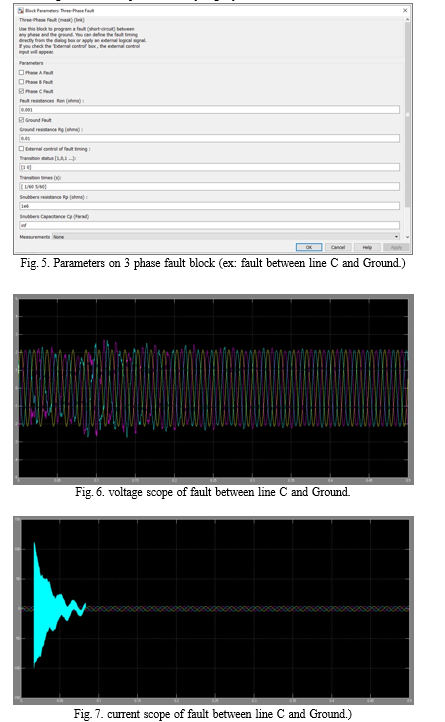Click the current scope waveform plot
445x722 pixels.
tap(215, 609)
